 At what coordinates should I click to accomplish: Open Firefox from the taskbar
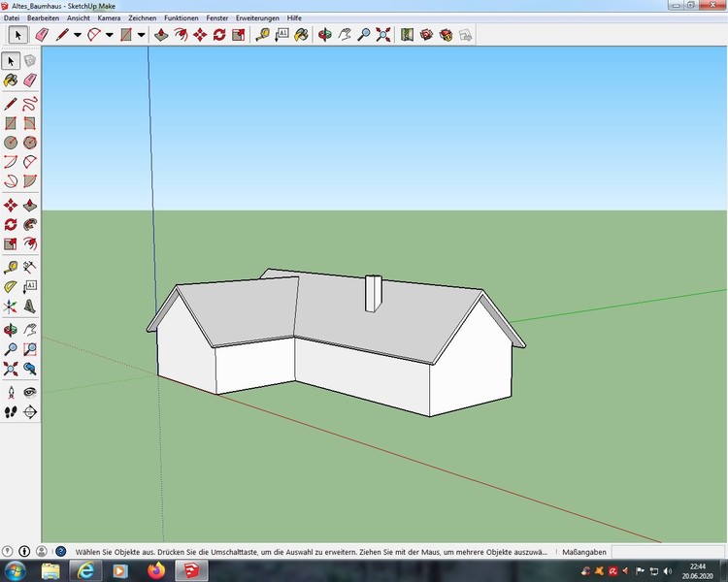pos(156,570)
